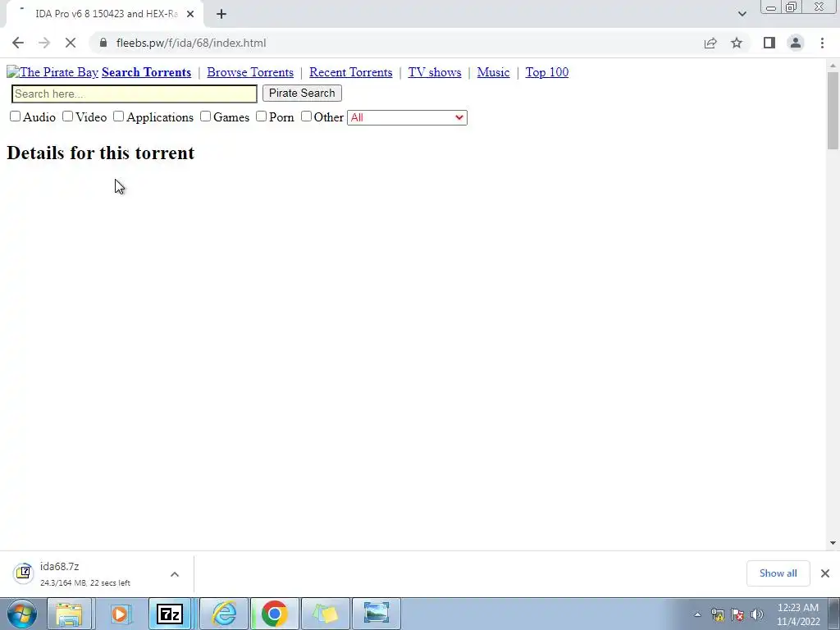This screenshot has width=840, height=630.
Task: Toggle the Porn checkbox
Action: coord(261,116)
